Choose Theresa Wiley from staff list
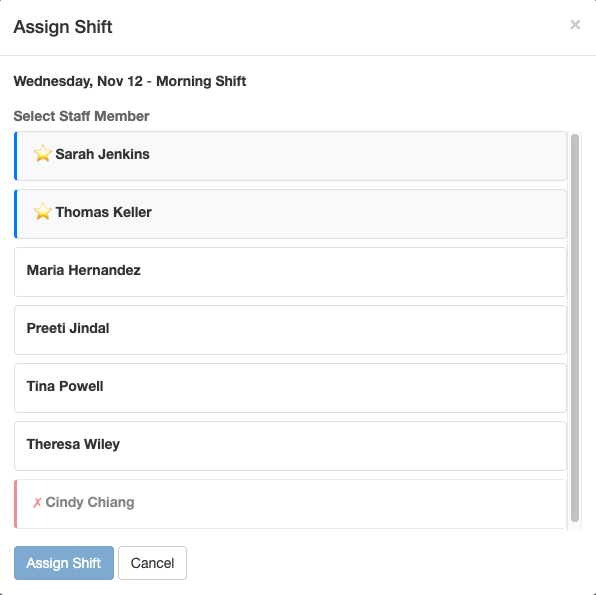596x595 pixels. tap(290, 446)
